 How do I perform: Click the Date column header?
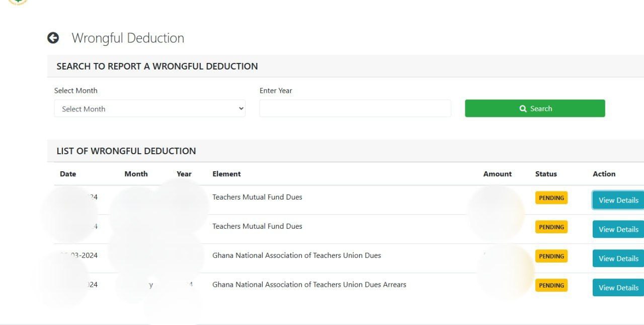(x=68, y=174)
